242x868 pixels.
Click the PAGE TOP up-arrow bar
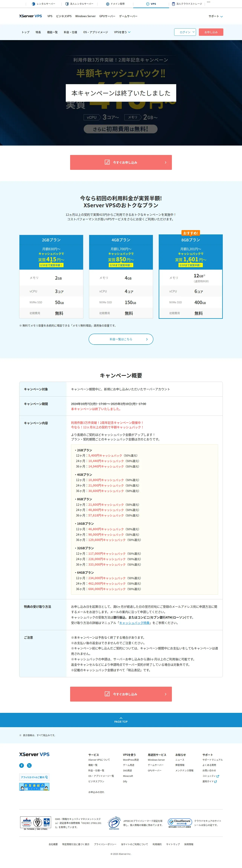(121, 720)
